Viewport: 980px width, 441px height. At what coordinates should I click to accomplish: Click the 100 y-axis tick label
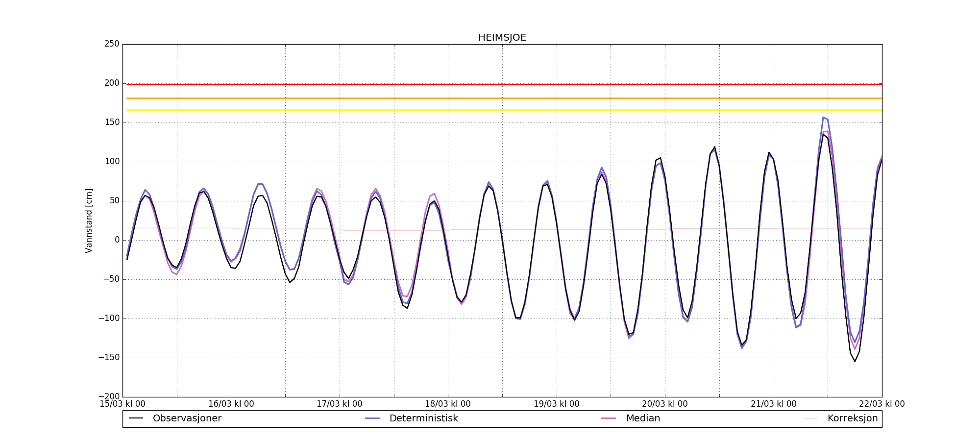click(112, 162)
